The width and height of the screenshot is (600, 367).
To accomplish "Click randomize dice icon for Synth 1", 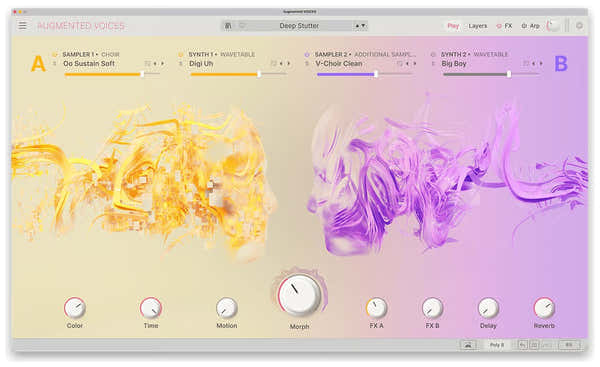I will (274, 64).
